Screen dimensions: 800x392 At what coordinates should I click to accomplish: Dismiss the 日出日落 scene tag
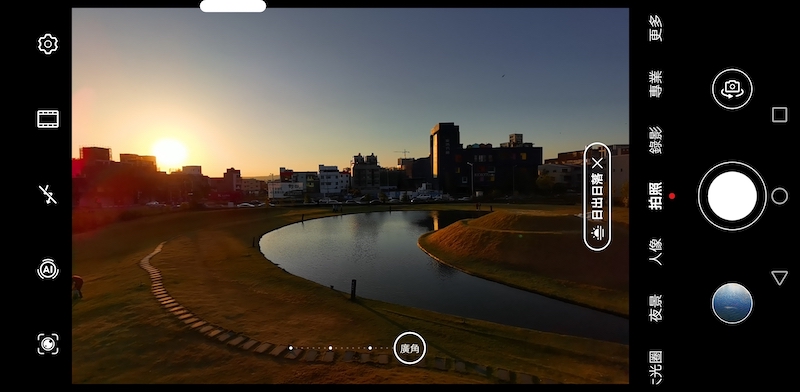[597, 163]
